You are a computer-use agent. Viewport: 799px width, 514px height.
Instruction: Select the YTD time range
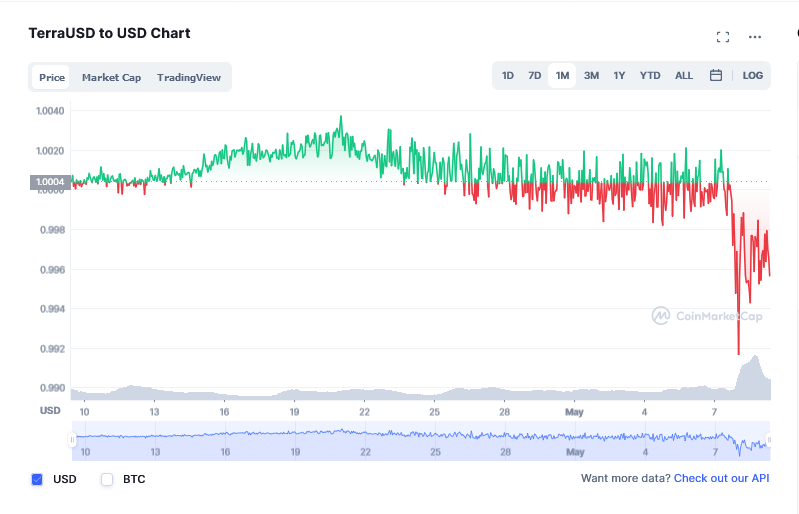[x=650, y=75]
